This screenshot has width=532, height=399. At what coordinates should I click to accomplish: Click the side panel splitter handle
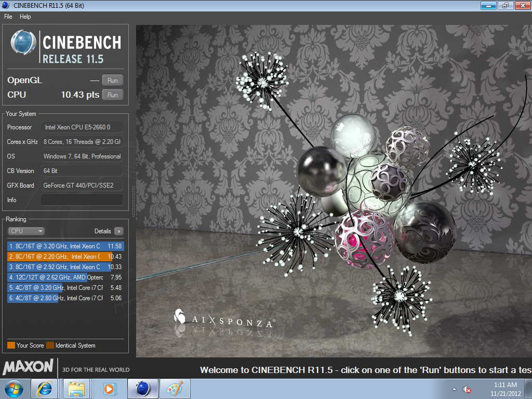tap(132, 201)
